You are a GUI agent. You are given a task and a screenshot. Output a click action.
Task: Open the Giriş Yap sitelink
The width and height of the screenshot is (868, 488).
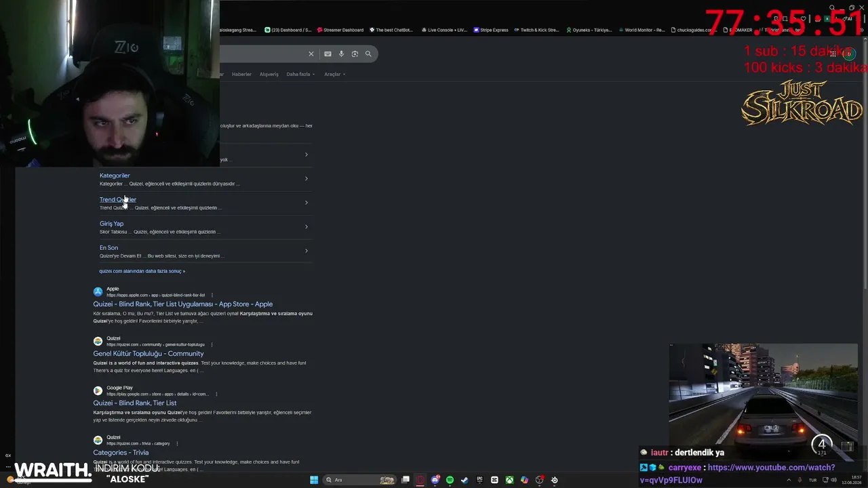pos(111,224)
